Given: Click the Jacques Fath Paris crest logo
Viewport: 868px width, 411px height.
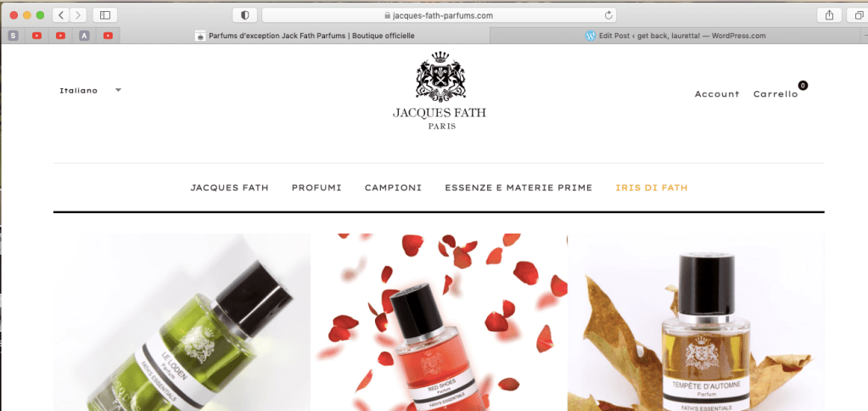Looking at the screenshot, I should 440,91.
